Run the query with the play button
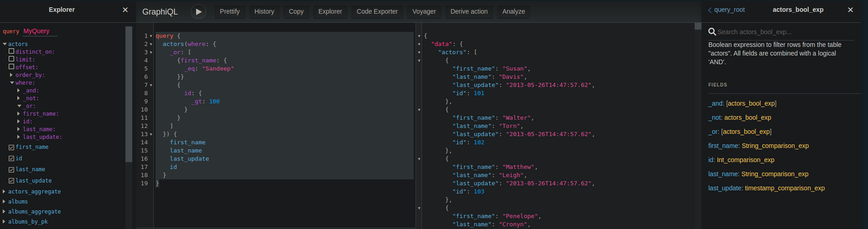 click(198, 12)
